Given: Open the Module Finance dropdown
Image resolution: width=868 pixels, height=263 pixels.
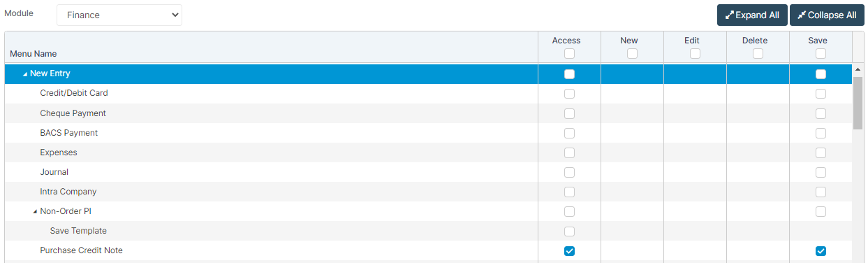Looking at the screenshot, I should click(119, 15).
